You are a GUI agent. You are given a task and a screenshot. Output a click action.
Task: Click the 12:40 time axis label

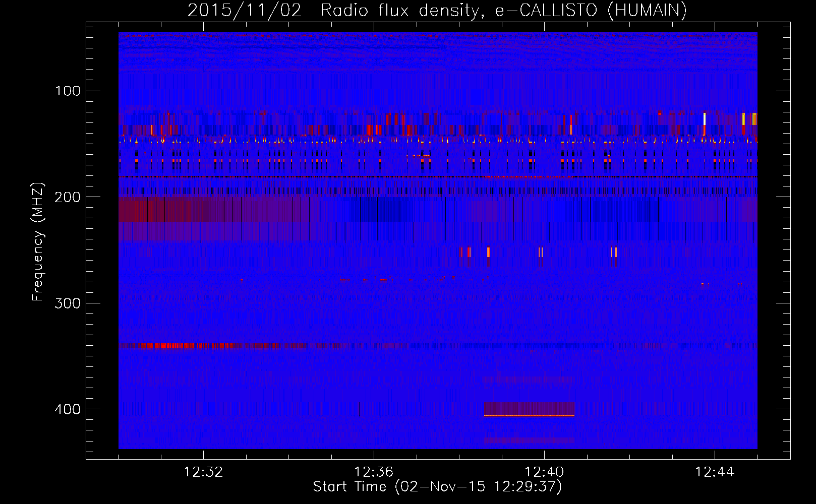point(544,472)
